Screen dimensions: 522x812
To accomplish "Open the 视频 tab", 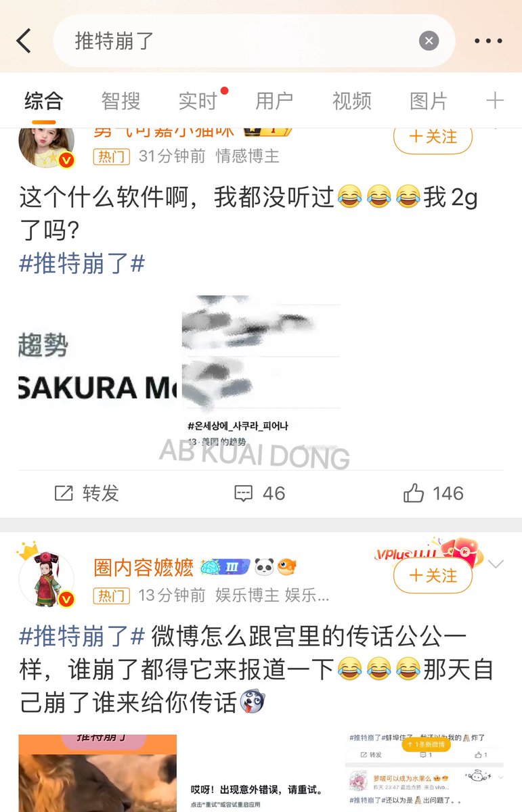I will tap(352, 101).
